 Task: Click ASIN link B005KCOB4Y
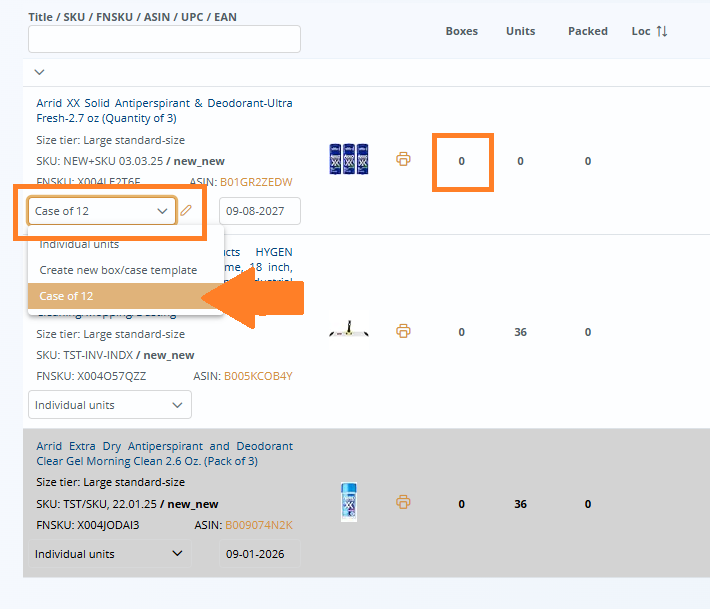(257, 376)
